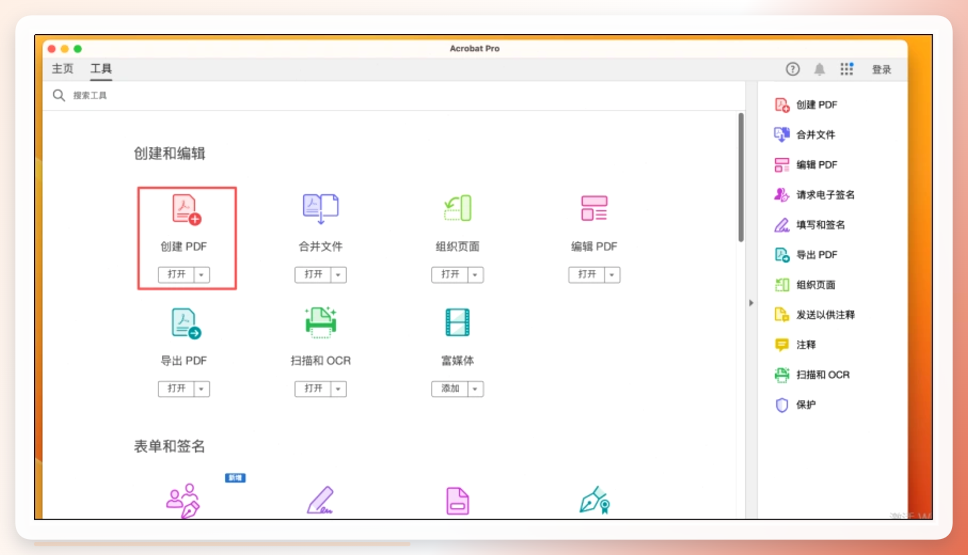Viewport: 968px width, 555px height.
Task: Click 打开 button under 组织页面
Action: coord(450,275)
